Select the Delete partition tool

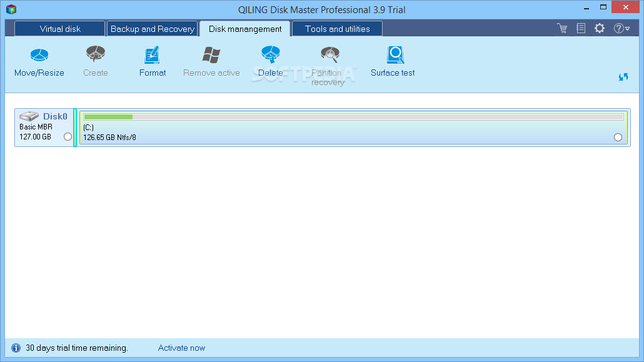270,62
